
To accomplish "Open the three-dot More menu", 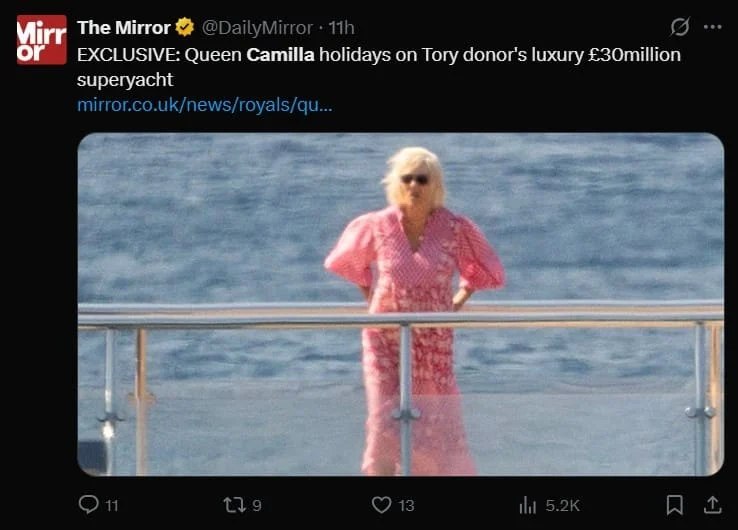I will (712, 27).
